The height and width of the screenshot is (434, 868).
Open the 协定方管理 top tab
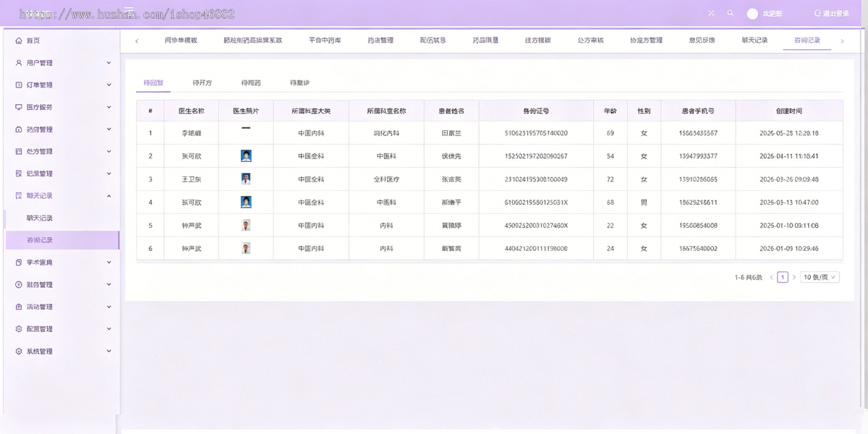646,41
